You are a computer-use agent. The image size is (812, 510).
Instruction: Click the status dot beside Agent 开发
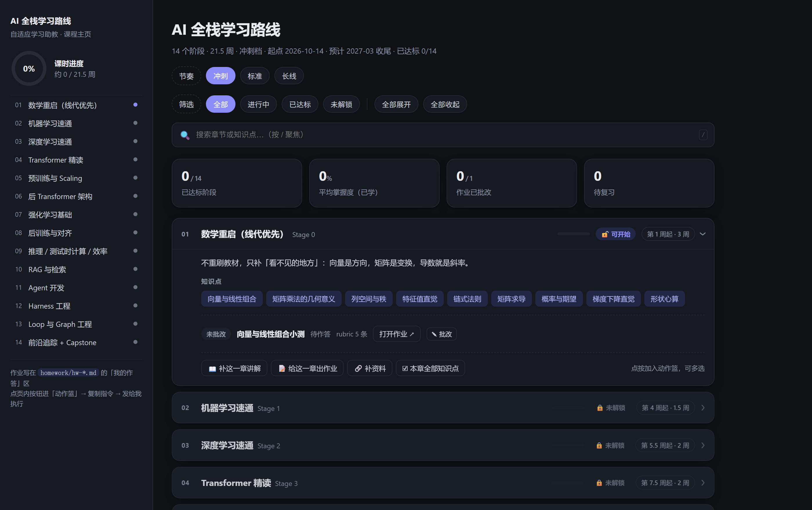pos(135,287)
